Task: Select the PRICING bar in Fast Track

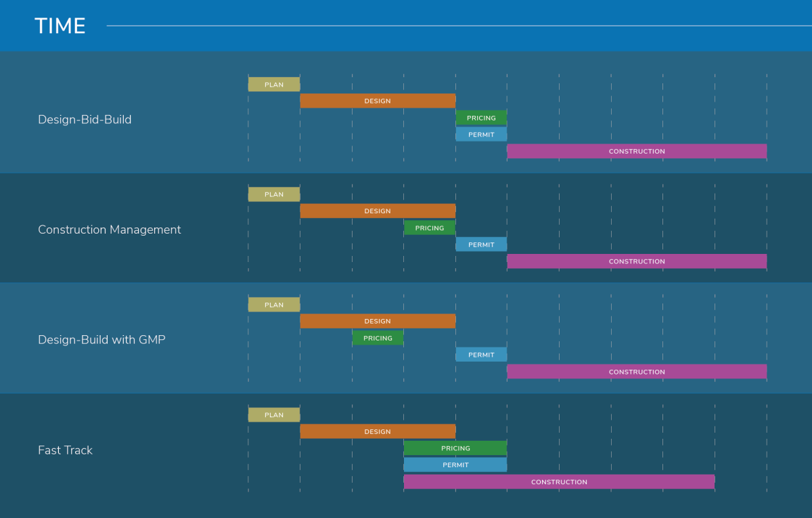Action: (455, 448)
